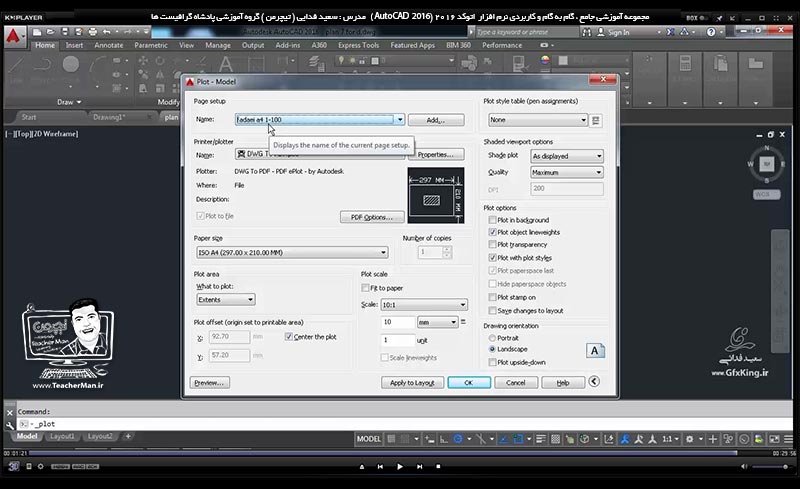The height and width of the screenshot is (489, 800).
Task: Click the KMPlayer Stop button
Action: [x=438, y=466]
